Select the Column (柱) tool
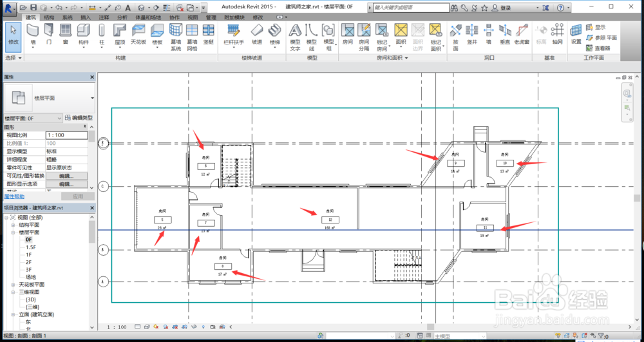 click(102, 35)
